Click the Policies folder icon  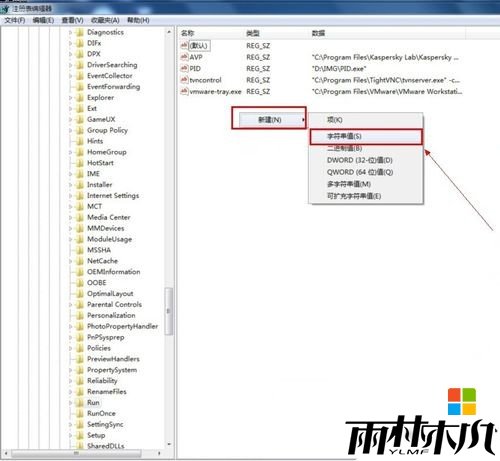(x=80, y=348)
